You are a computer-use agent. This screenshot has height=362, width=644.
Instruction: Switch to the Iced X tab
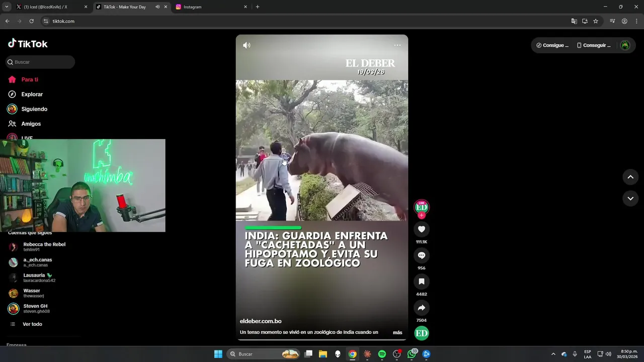[x=52, y=7]
